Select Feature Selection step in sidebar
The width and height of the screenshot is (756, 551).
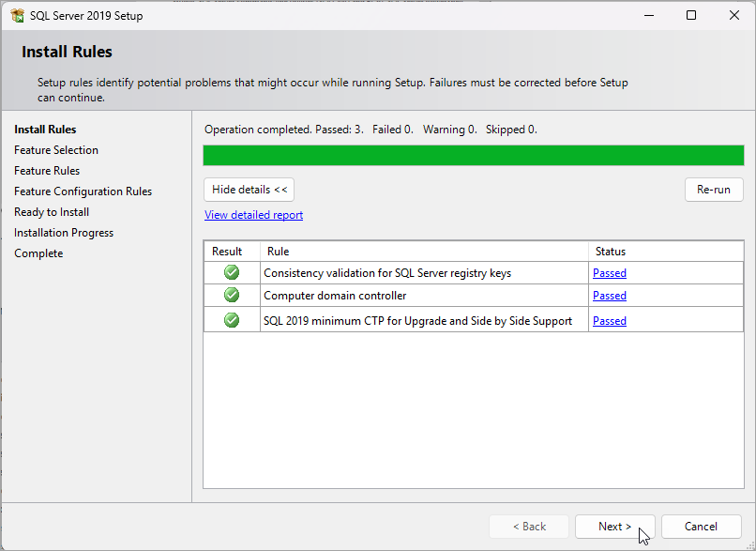point(56,150)
